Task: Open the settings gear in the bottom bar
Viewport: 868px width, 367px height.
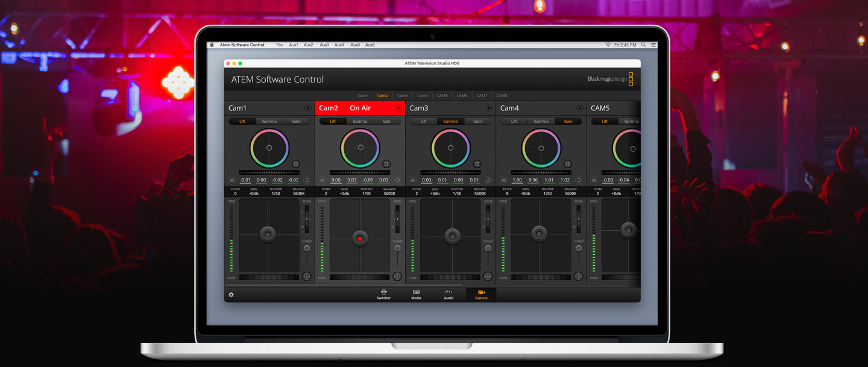Action: click(x=231, y=295)
